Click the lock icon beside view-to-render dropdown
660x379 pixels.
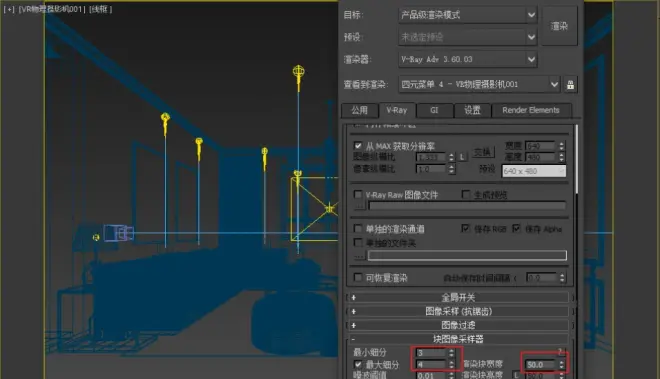(570, 85)
